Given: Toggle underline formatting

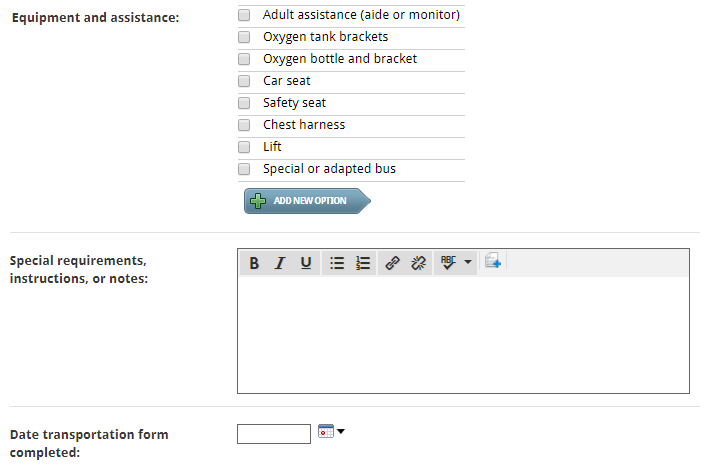Looking at the screenshot, I should point(305,263).
